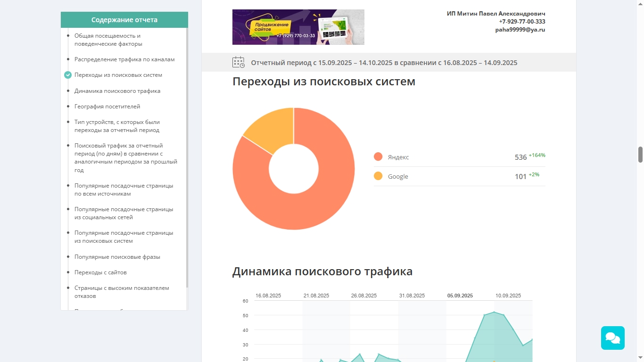Open Популярные посадочные страницы из социальных сетей
This screenshot has height=362, width=644.
(x=124, y=213)
